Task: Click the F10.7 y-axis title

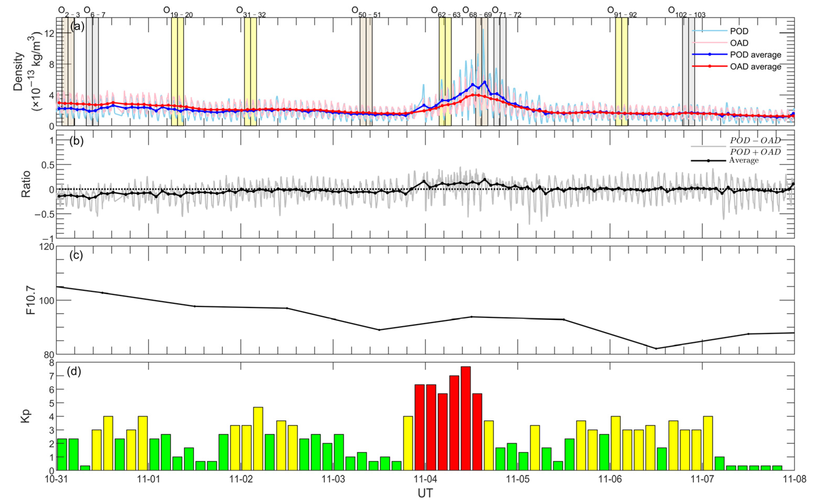Action: [30, 300]
